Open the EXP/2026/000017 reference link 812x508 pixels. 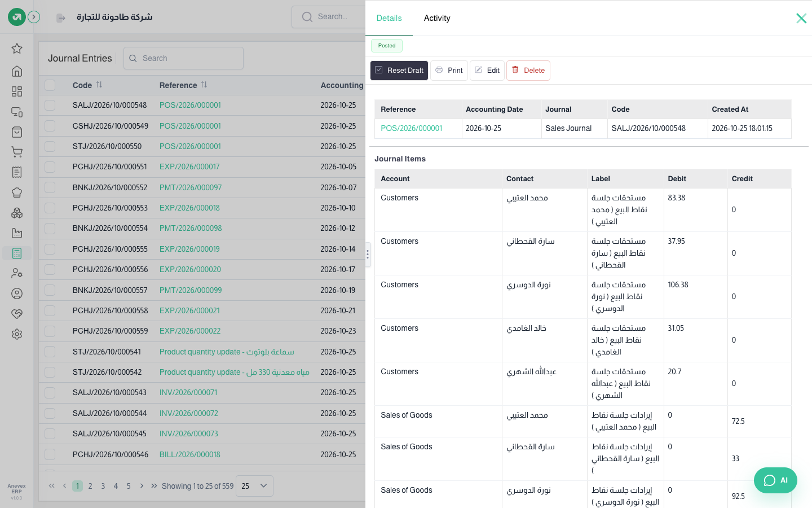click(189, 167)
